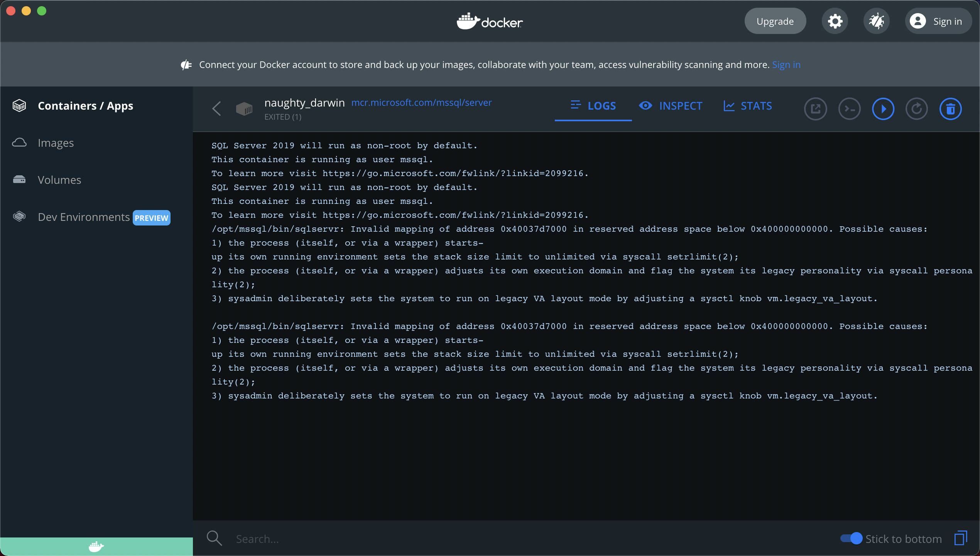Open Dev Environments section
The width and height of the screenshot is (980, 556).
84,217
